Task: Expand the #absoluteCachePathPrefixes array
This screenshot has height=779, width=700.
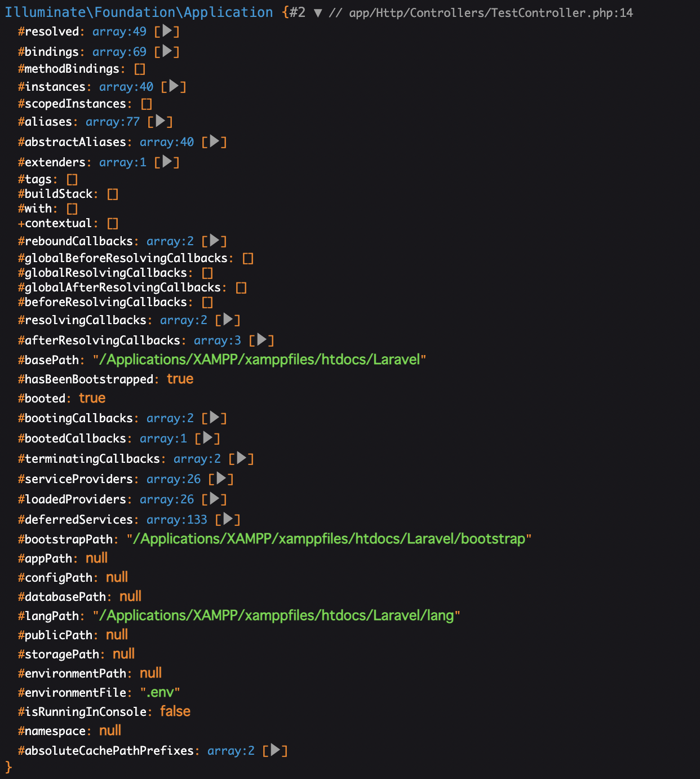Action: [275, 750]
